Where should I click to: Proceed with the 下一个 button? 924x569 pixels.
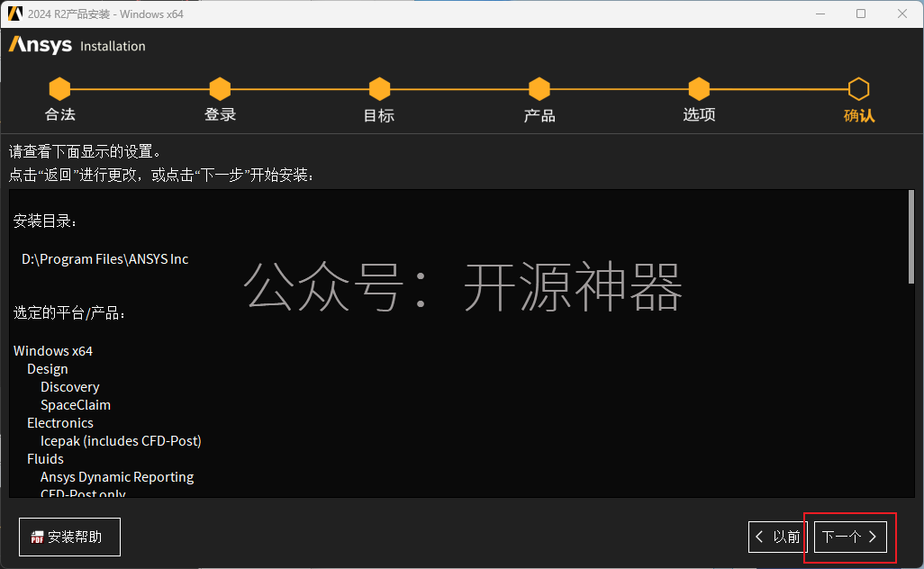coord(850,537)
